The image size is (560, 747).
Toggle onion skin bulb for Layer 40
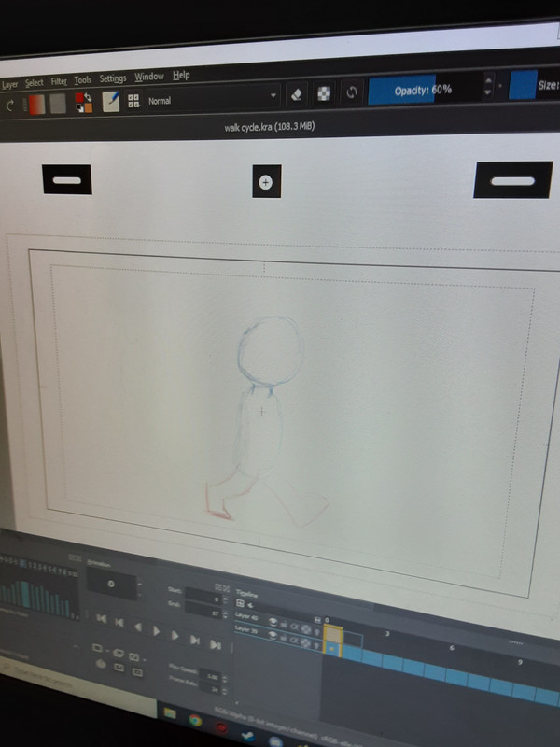(x=316, y=633)
